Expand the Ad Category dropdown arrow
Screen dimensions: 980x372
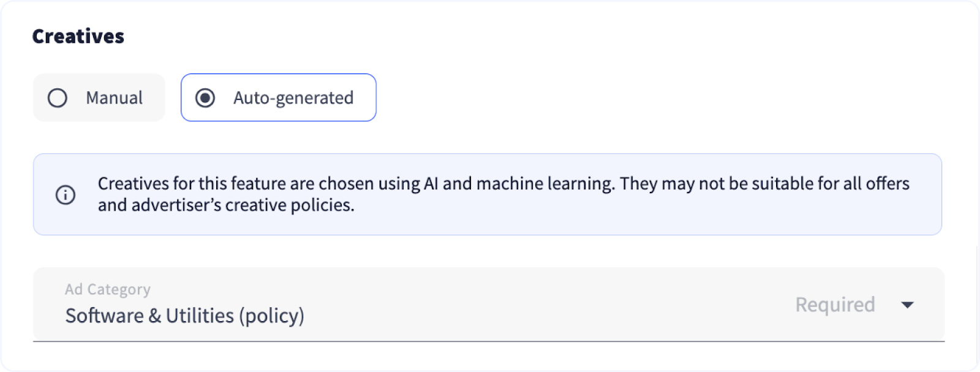(x=908, y=305)
